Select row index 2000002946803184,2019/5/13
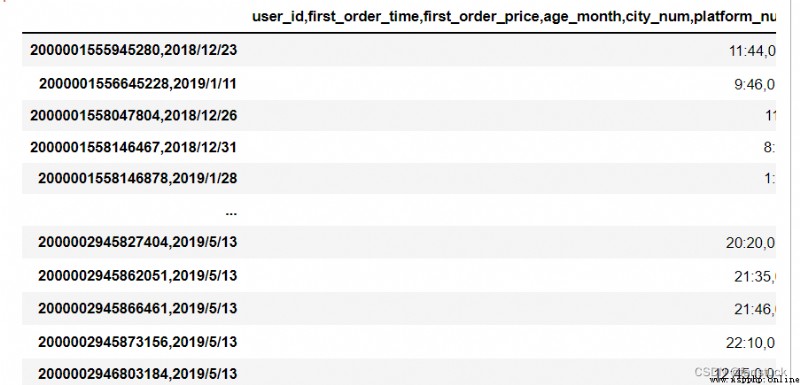 (x=138, y=373)
